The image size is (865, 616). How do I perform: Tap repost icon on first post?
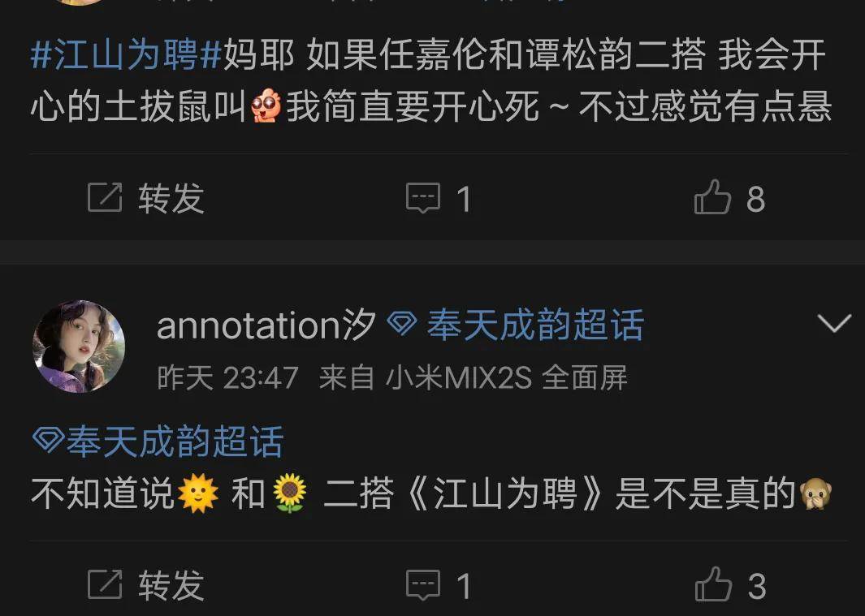click(x=105, y=197)
